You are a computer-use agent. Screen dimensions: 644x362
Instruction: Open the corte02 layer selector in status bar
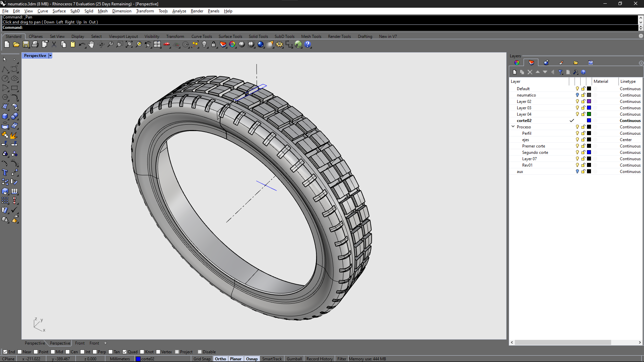[146, 359]
